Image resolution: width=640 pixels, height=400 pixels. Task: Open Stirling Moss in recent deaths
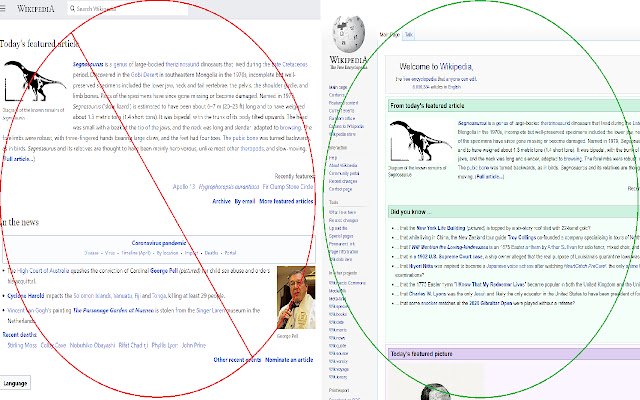click(x=22, y=345)
